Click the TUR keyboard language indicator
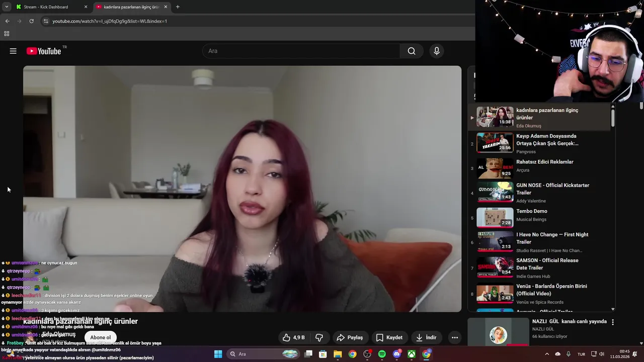The height and width of the screenshot is (362, 644). tap(581, 354)
